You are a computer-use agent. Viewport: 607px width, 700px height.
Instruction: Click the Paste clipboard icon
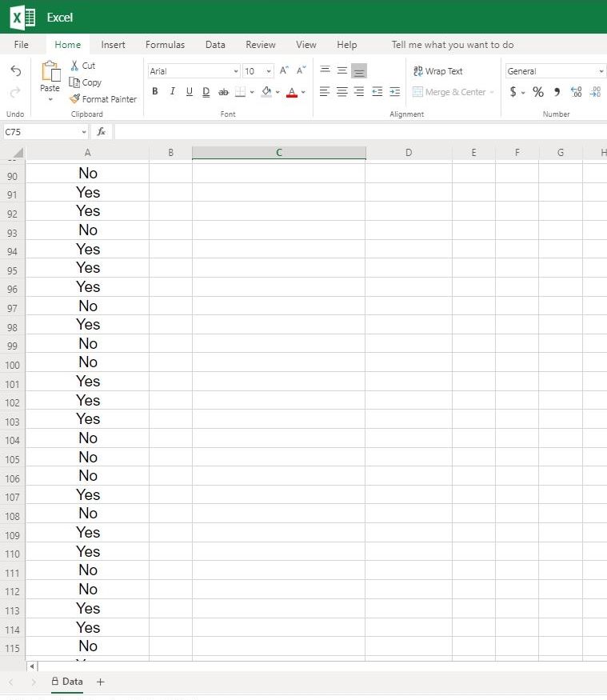(x=50, y=71)
